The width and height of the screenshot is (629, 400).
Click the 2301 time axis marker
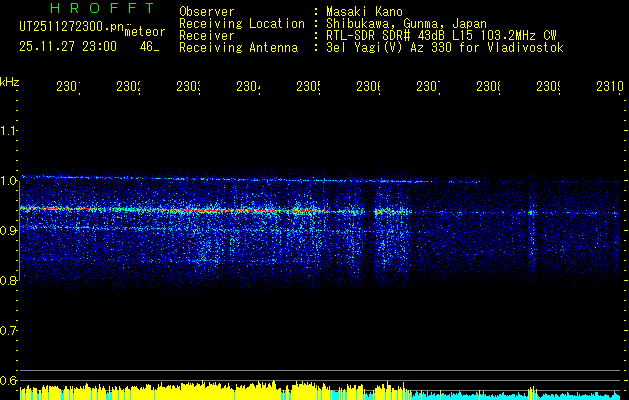[68, 87]
